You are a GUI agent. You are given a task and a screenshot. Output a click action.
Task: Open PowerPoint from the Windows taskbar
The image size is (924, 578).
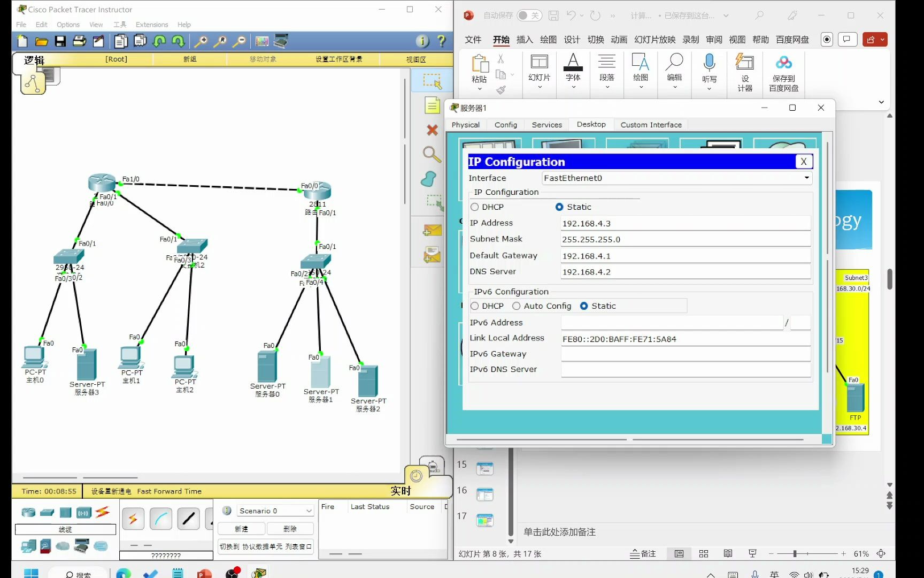click(204, 574)
